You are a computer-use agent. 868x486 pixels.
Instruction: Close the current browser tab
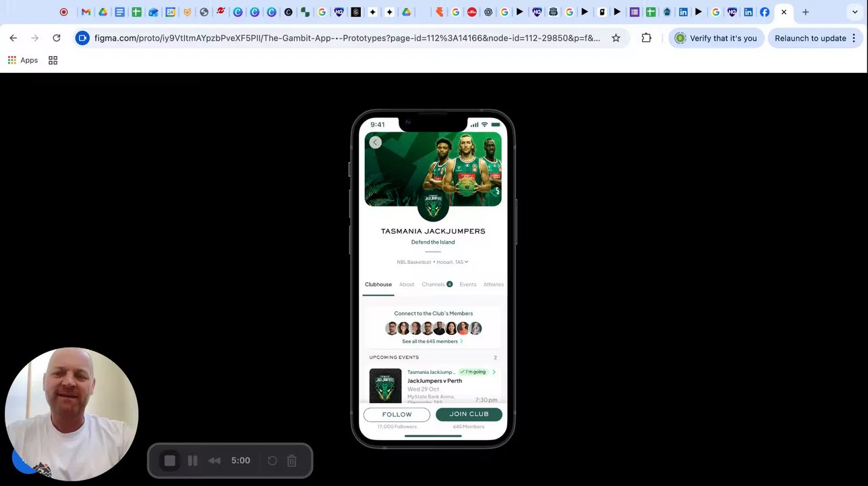tap(784, 12)
